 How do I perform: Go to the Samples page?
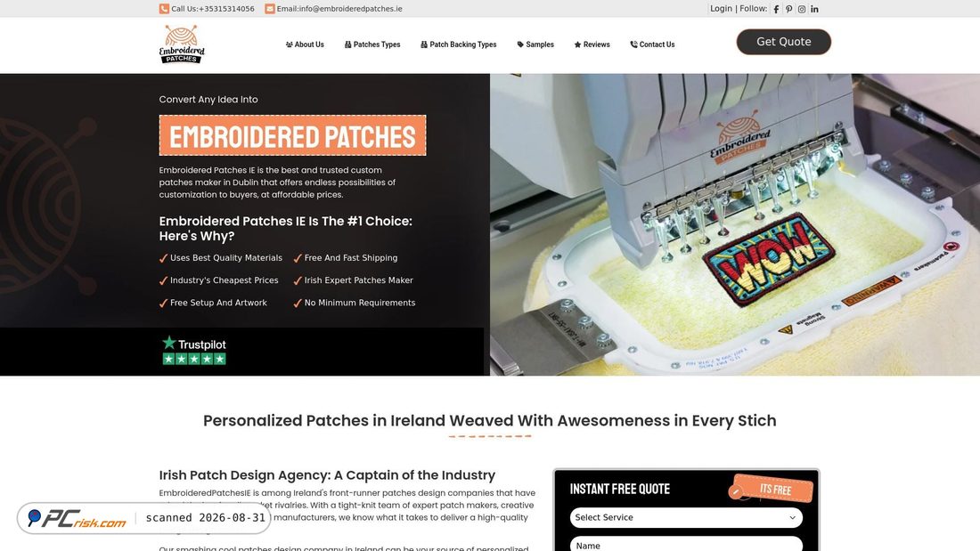535,45
